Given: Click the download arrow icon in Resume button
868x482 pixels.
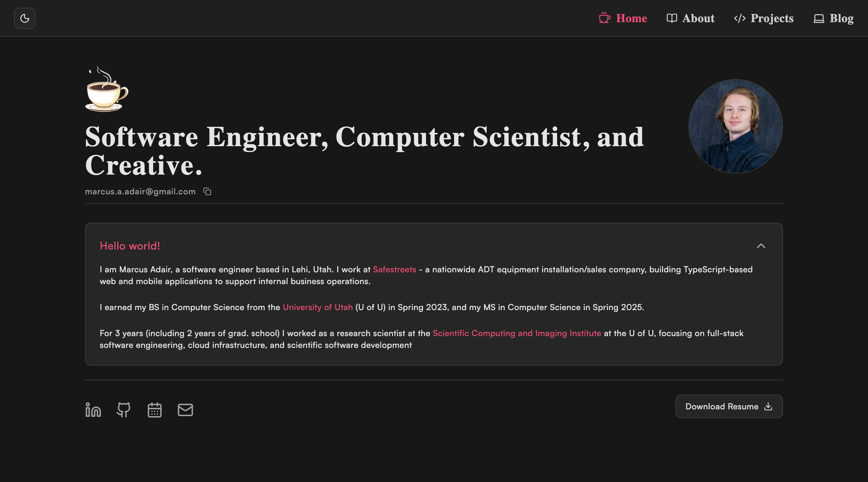Looking at the screenshot, I should tap(768, 406).
